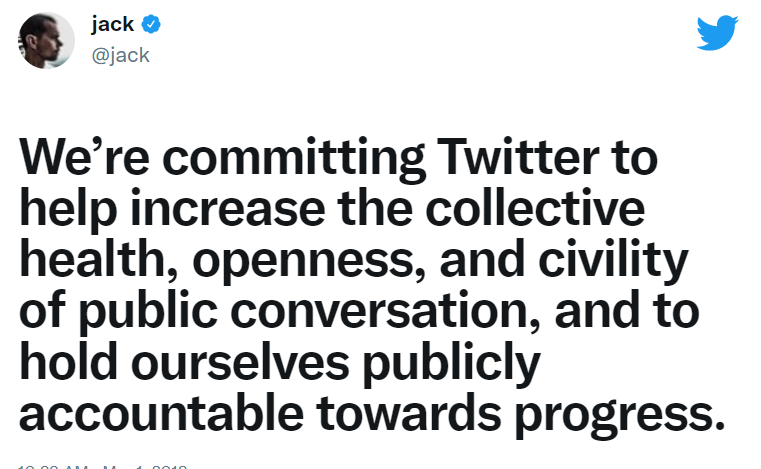761x469 pixels.
Task: Click the word "increase" in the tweet
Action: [228, 209]
